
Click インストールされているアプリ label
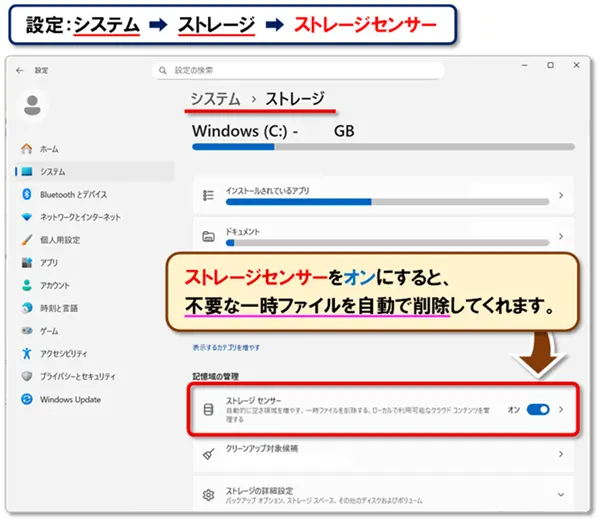pyautogui.click(x=267, y=191)
